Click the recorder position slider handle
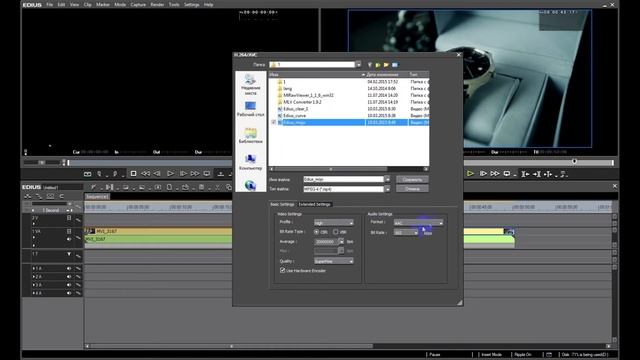640x360 pixels. coord(574,162)
